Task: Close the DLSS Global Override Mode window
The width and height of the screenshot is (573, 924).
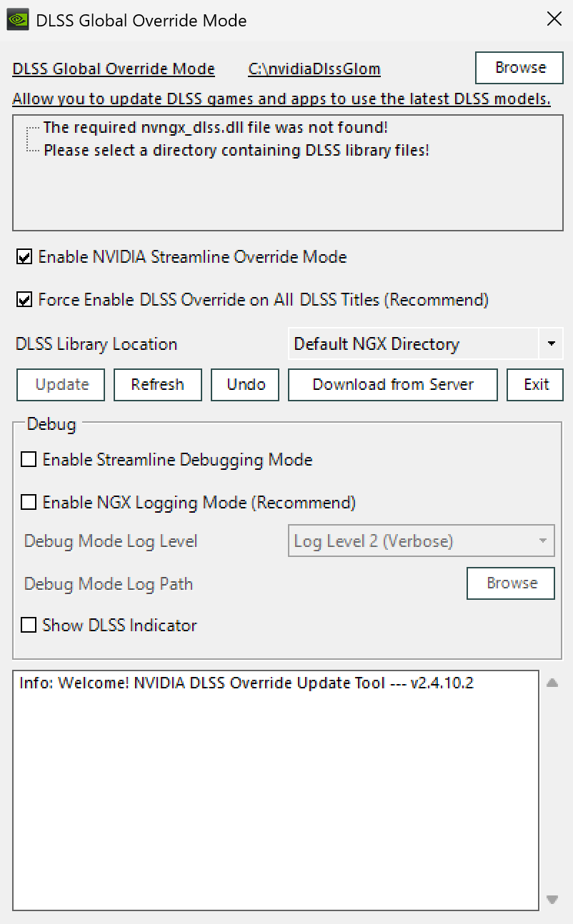Action: point(554,20)
